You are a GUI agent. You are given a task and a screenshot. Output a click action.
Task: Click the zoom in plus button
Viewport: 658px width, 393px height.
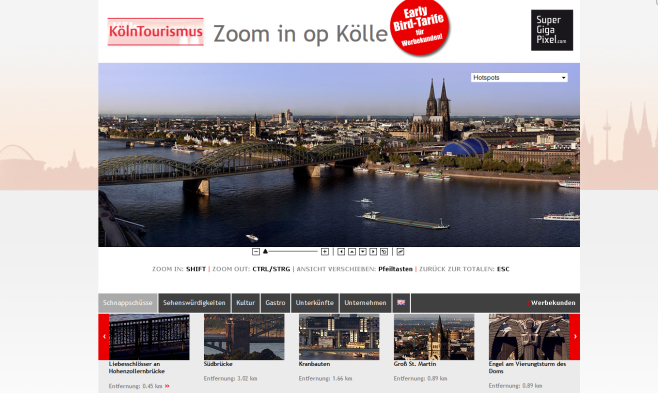click(325, 252)
